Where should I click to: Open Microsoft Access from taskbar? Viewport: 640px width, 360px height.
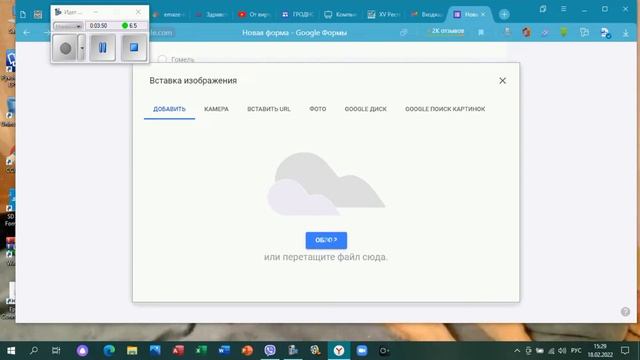click(178, 351)
